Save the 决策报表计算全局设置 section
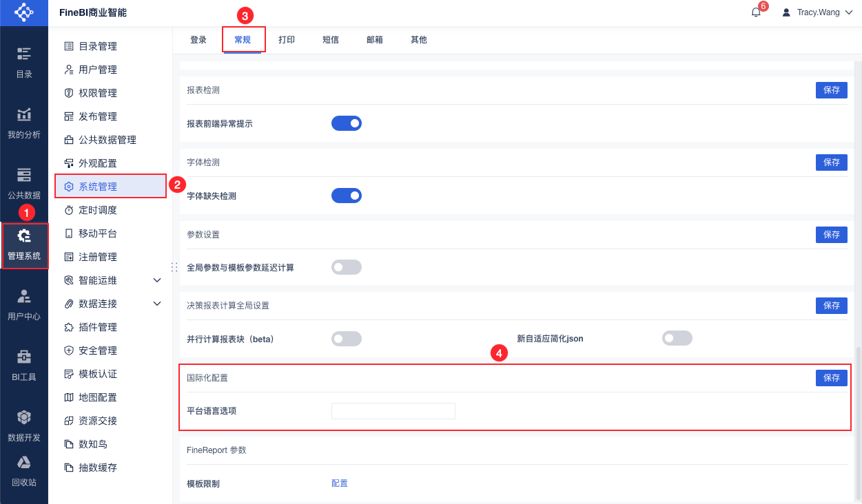 click(x=832, y=305)
